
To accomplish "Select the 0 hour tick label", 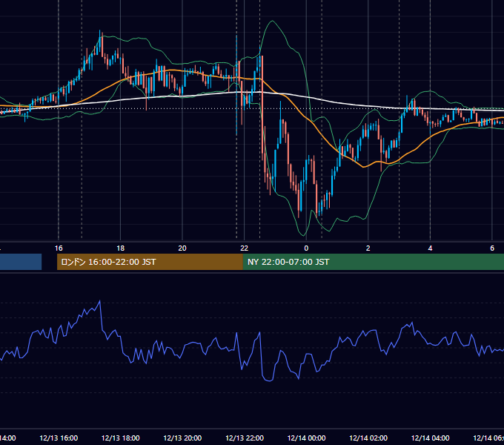I will [306, 248].
